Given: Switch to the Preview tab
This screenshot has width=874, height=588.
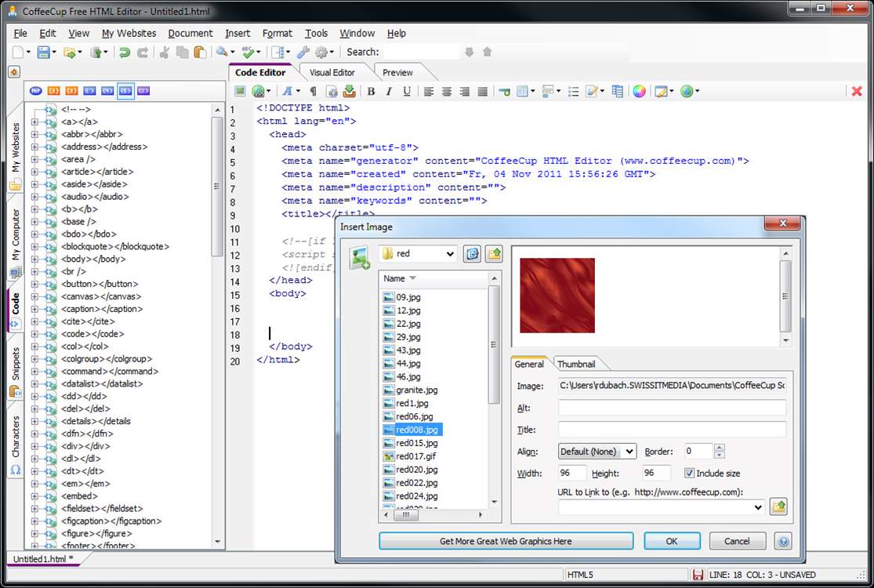Looking at the screenshot, I should point(397,72).
